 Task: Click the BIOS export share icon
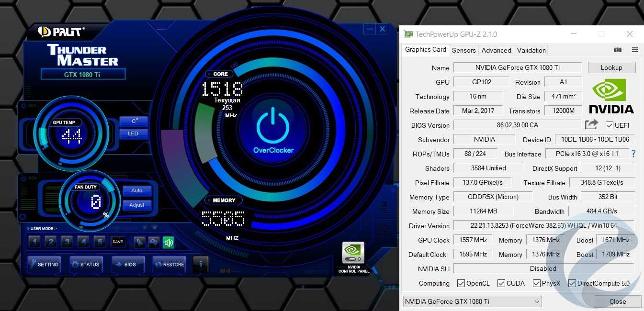[x=591, y=125]
